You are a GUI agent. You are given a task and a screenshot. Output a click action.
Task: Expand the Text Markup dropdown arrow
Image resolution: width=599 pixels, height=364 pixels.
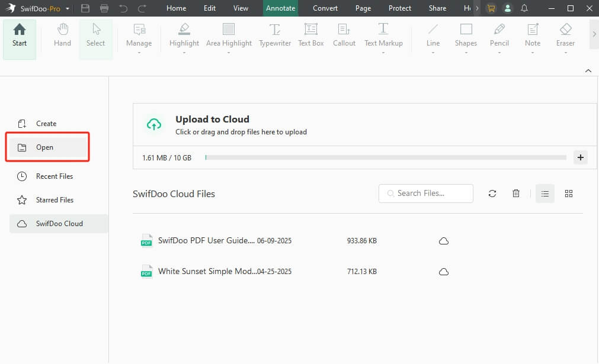(383, 53)
